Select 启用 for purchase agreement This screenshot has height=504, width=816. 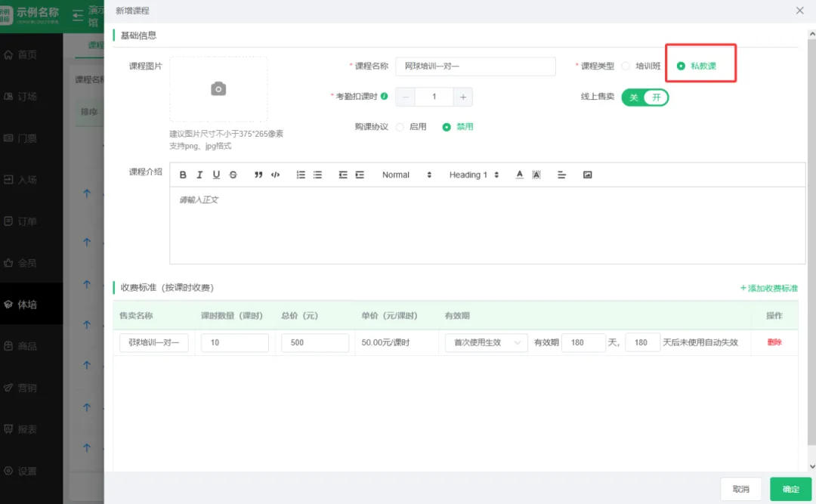pos(400,127)
